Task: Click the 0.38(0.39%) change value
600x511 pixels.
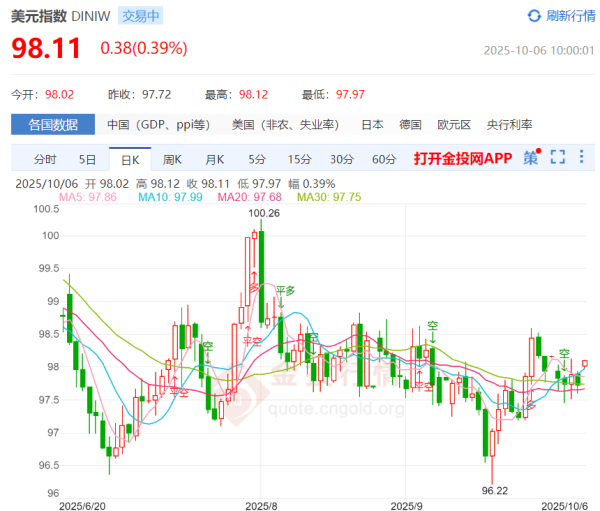Action: (144, 48)
